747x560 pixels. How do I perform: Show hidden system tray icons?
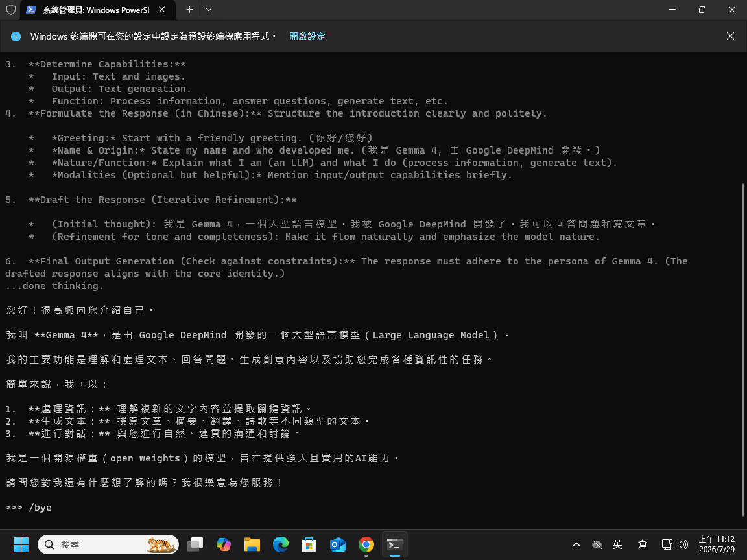click(576, 544)
